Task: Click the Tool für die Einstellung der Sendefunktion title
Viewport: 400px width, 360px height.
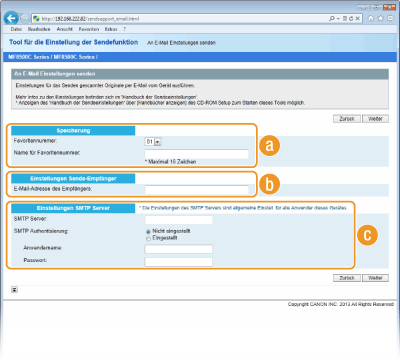Action: 73,42
